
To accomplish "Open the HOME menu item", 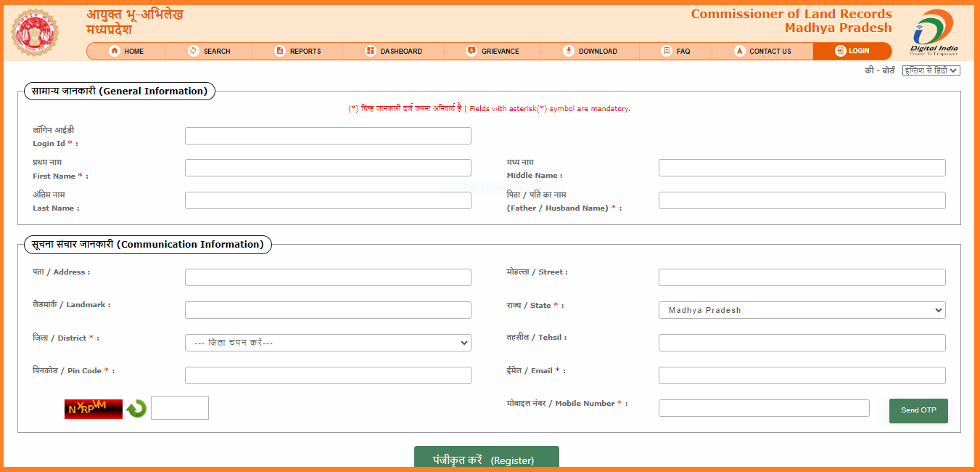I will (126, 51).
